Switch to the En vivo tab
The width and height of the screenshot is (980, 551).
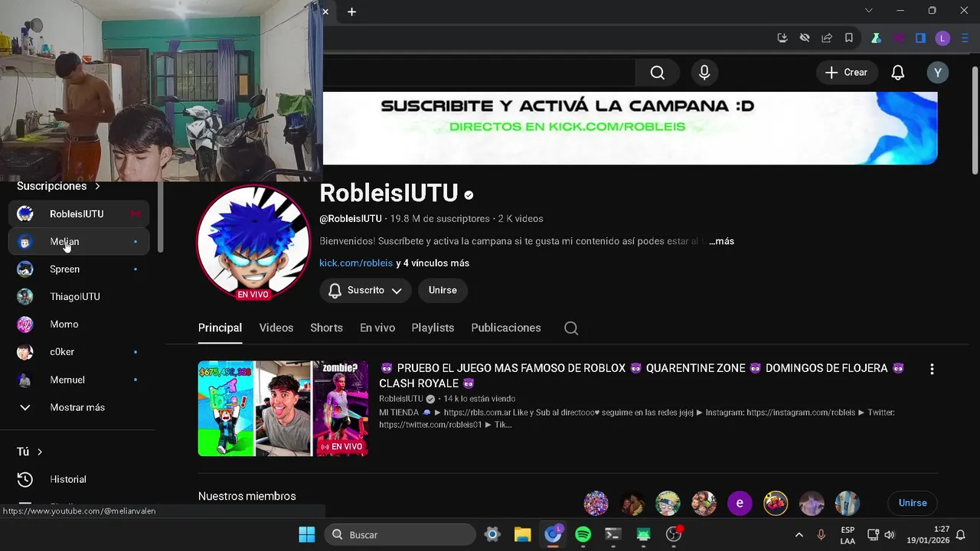pyautogui.click(x=377, y=328)
